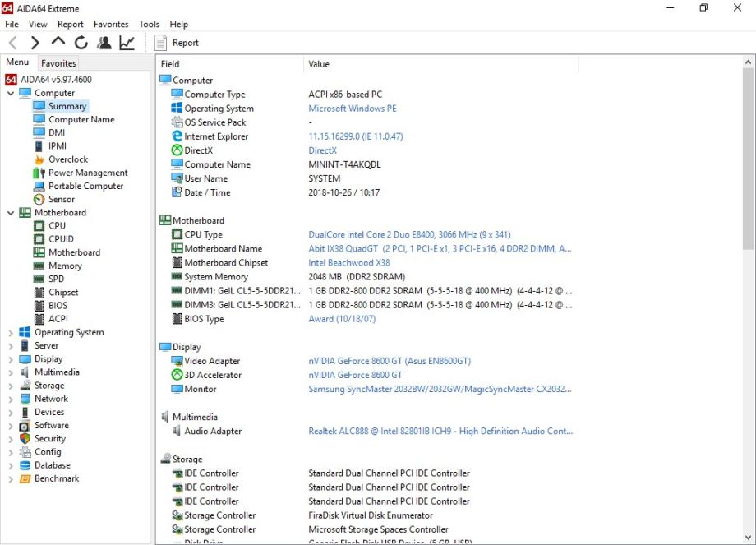Expand the Storage node
The image size is (756, 545).
tap(11, 386)
